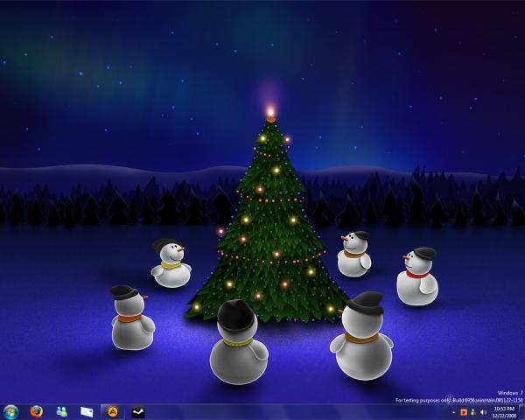Click the orange play tray icon
525x420 pixels.
pos(464,412)
